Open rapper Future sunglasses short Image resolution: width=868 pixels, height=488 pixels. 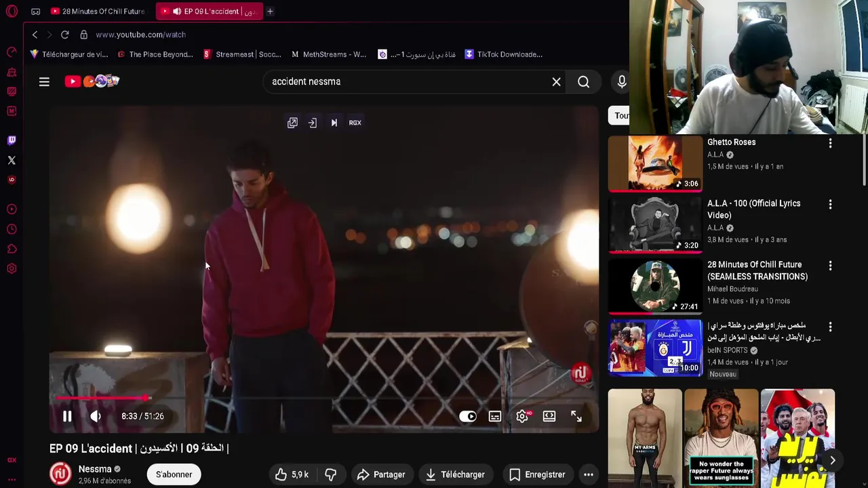(722, 438)
